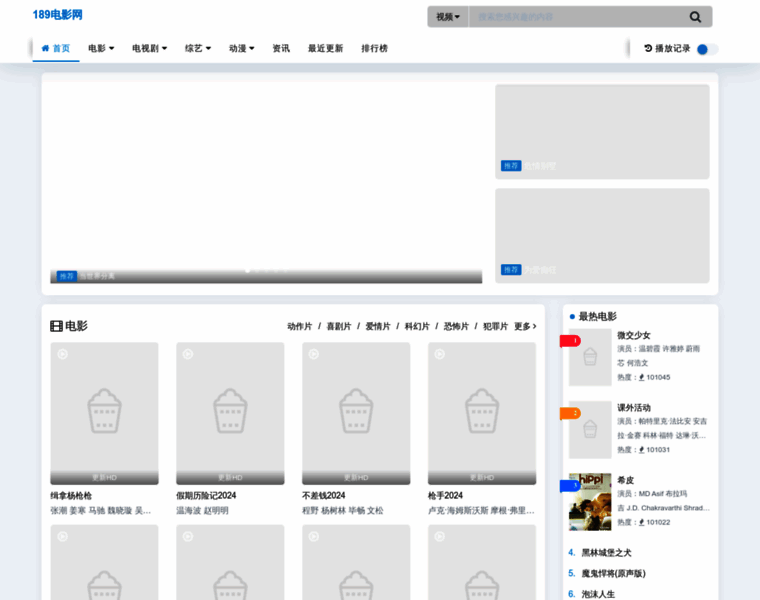The height and width of the screenshot is (600, 760).
Task: Expand the 电视剧 navigation dropdown
Action: click(x=149, y=48)
